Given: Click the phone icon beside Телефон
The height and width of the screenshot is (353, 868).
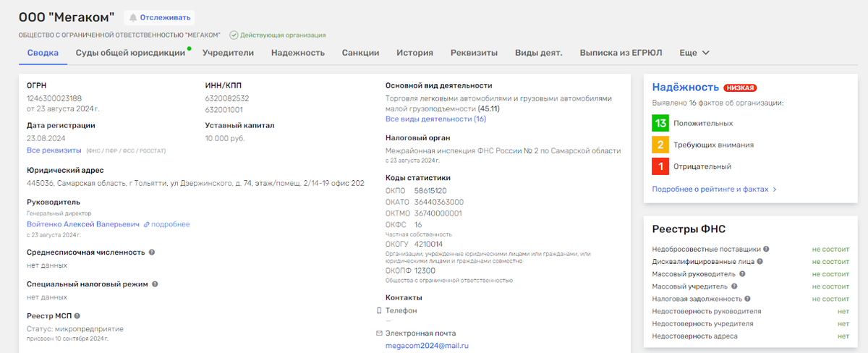Looking at the screenshot, I should pos(379,310).
